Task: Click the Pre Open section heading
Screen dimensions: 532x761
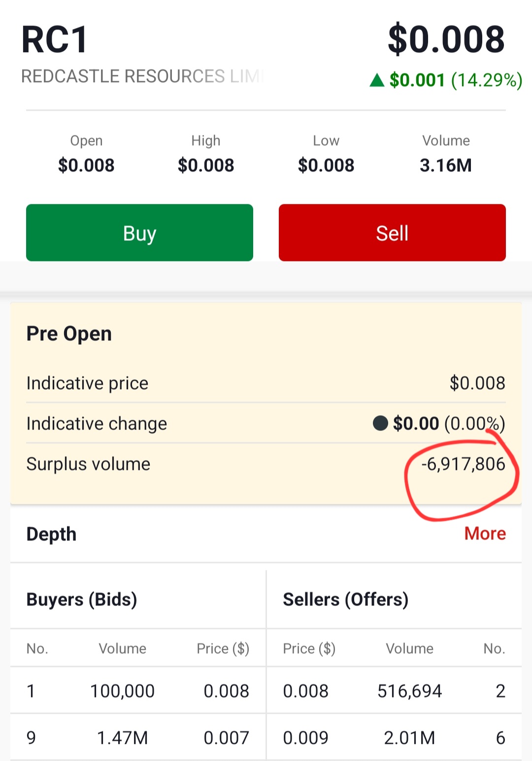Action: [x=69, y=334]
